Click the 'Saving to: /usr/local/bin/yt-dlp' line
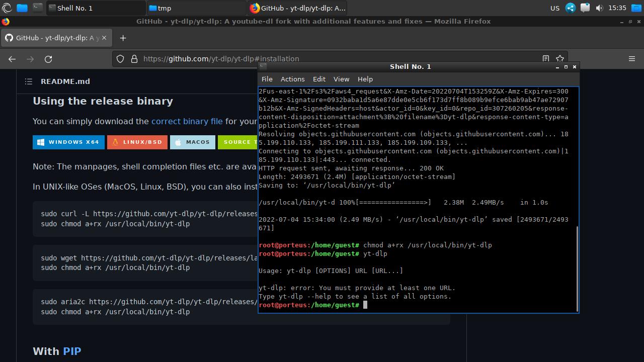This screenshot has width=644, height=362. pos(327,186)
